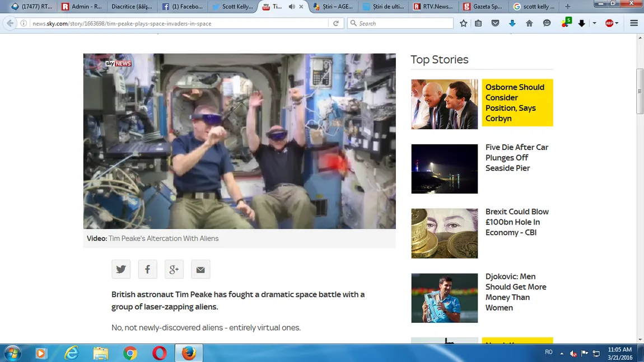Go back with the browser back arrow
The image size is (644, 362).
click(x=10, y=23)
